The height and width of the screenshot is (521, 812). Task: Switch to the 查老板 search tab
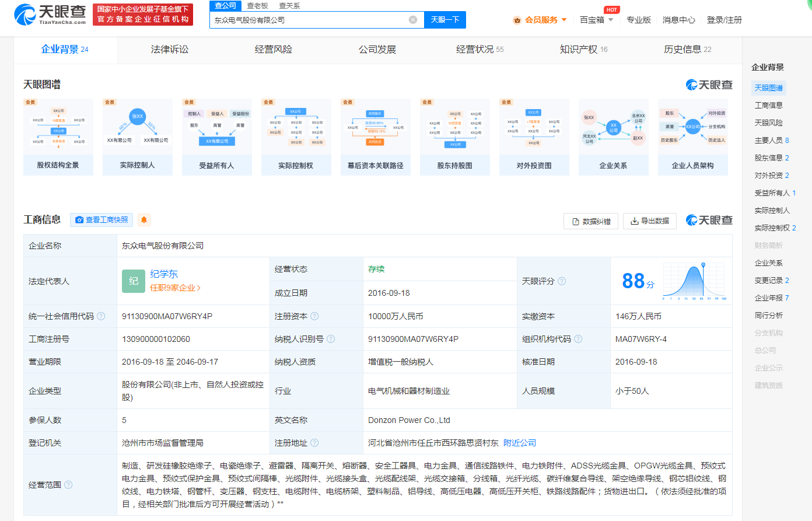coord(257,5)
